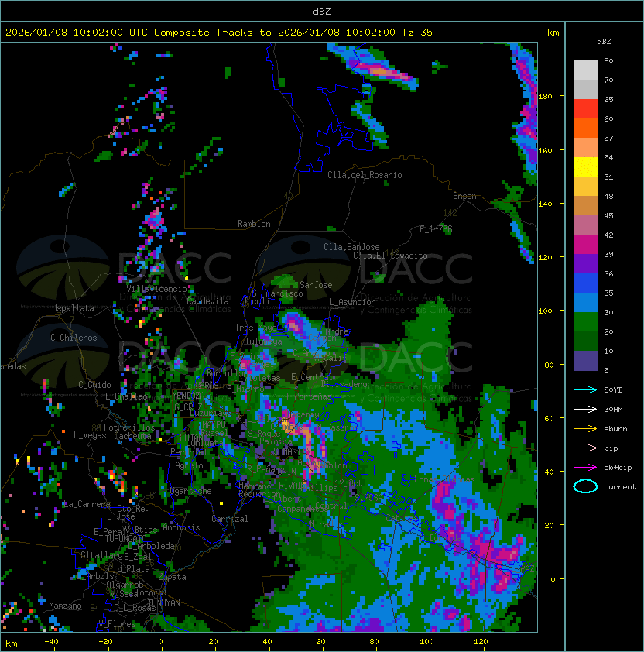Click the Villavicencio place label
Image resolution: width=644 pixels, height=652 pixels.
click(156, 289)
